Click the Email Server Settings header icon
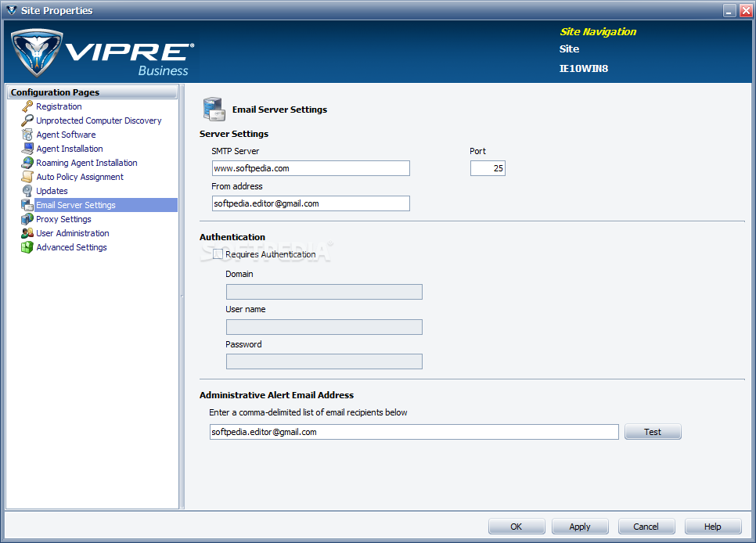 tap(214, 109)
